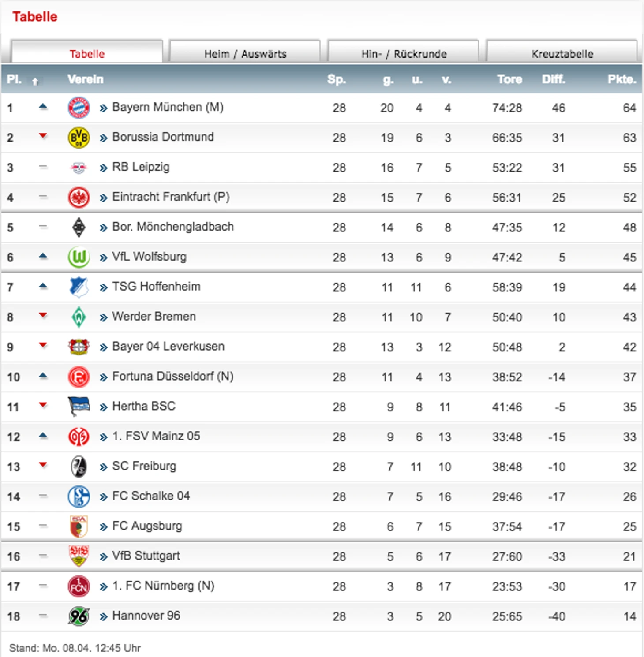
Task: Click the Tore column header
Action: point(509,79)
